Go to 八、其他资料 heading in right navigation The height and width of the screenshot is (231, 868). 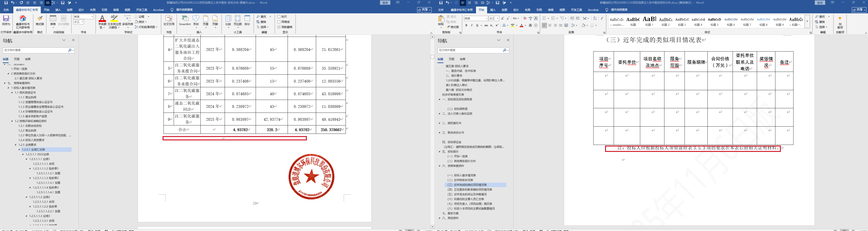tap(450, 218)
